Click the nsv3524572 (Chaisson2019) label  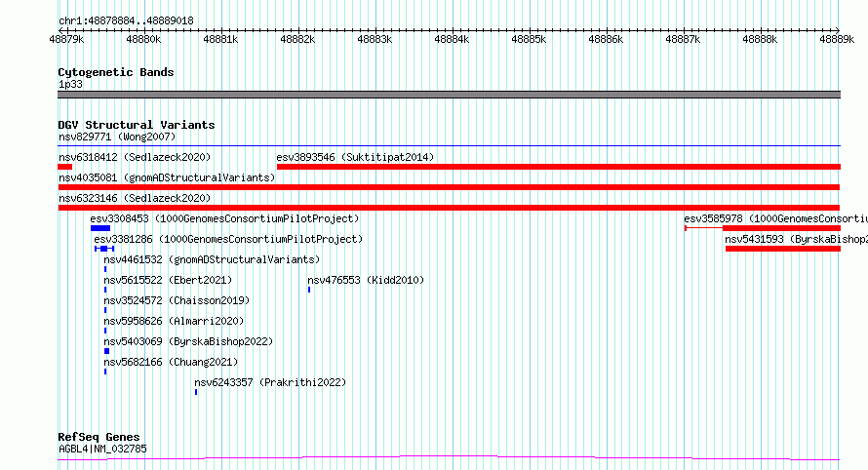(178, 300)
